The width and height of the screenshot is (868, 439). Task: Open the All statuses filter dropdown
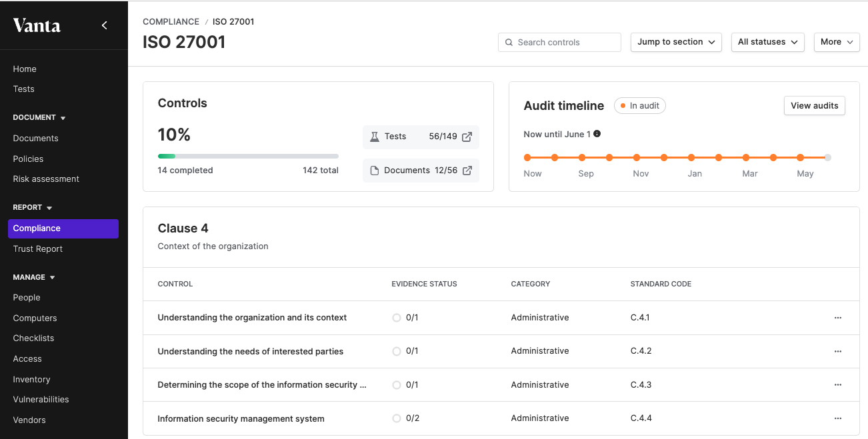coord(768,42)
